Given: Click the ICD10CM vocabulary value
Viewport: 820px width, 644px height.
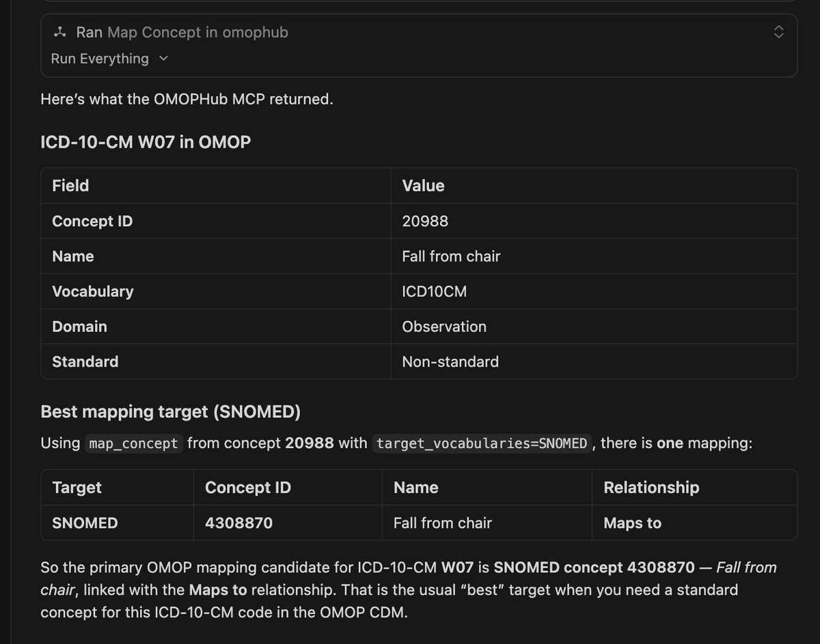Looking at the screenshot, I should 434,292.
